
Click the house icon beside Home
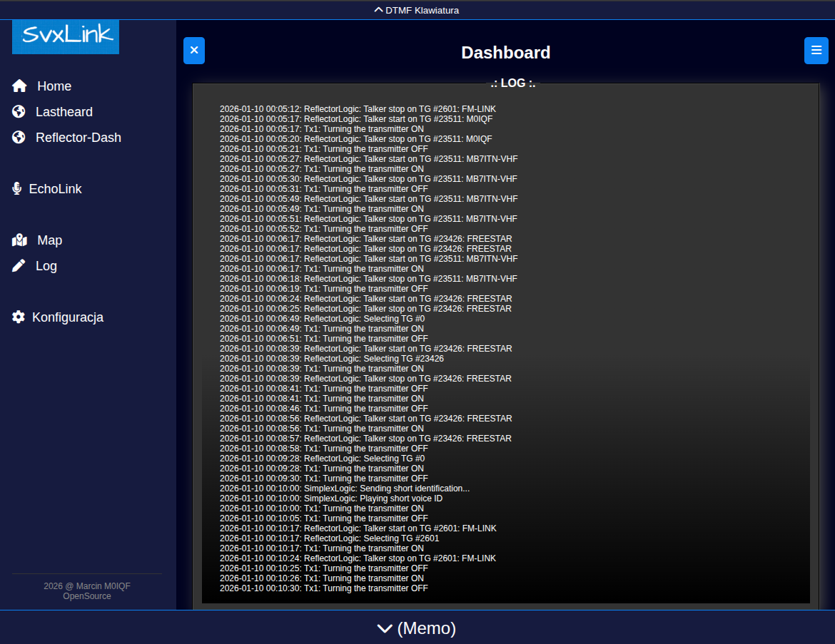pyautogui.click(x=19, y=86)
